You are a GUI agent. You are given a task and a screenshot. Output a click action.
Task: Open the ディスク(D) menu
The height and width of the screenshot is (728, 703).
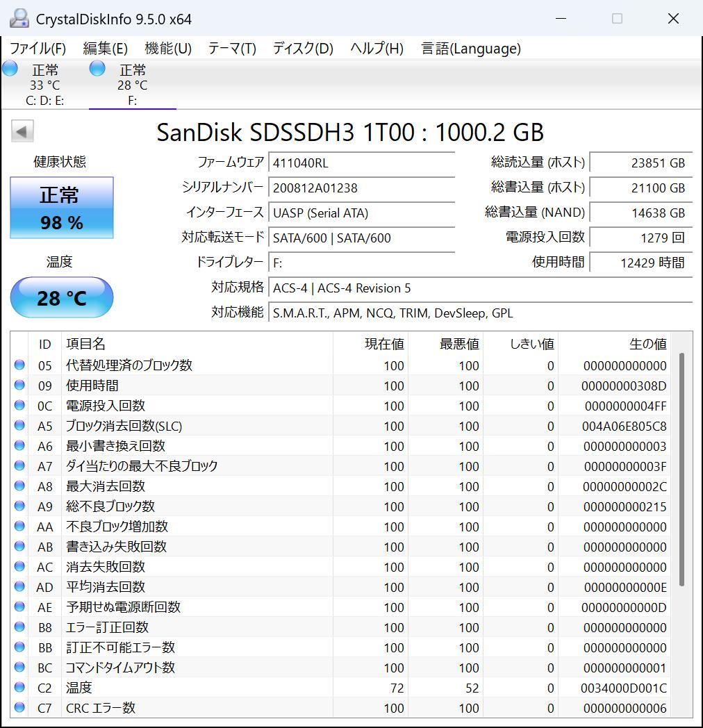tap(303, 49)
